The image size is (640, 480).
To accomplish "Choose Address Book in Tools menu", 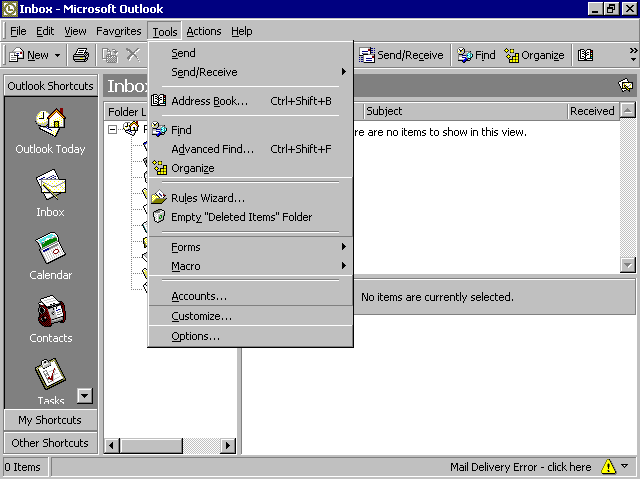I will coord(250,101).
